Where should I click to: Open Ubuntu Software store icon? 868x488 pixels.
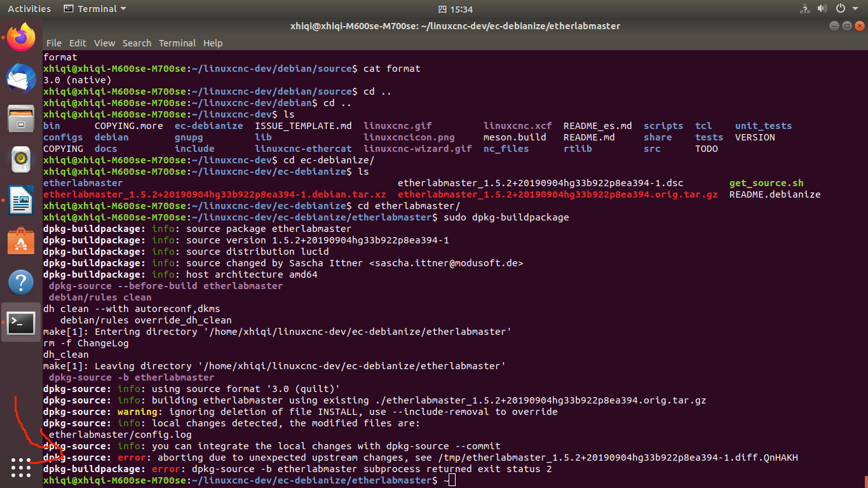pos(21,242)
